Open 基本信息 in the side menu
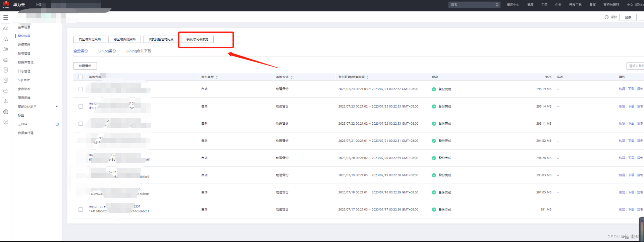Screen dimensions: 644x242 tap(24, 27)
